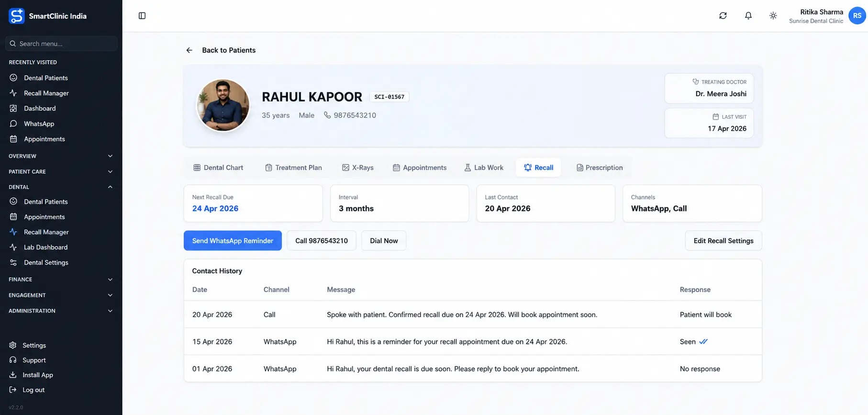Open Edit Recall Settings

723,241
